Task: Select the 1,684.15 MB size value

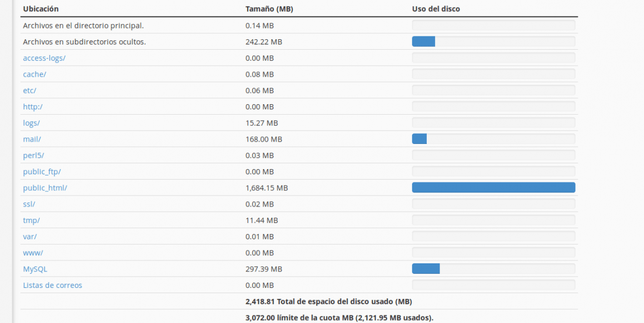Action: coord(266,188)
